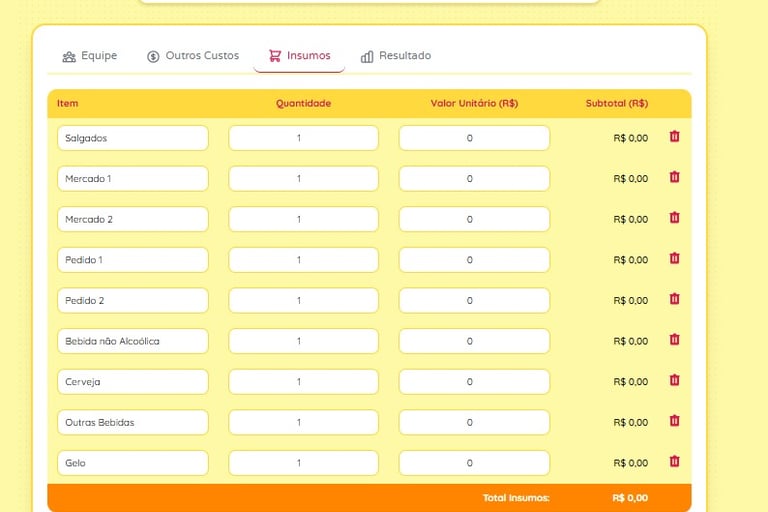Edit the Gelo item name field
Image resolution: width=768 pixels, height=512 pixels.
coord(133,463)
